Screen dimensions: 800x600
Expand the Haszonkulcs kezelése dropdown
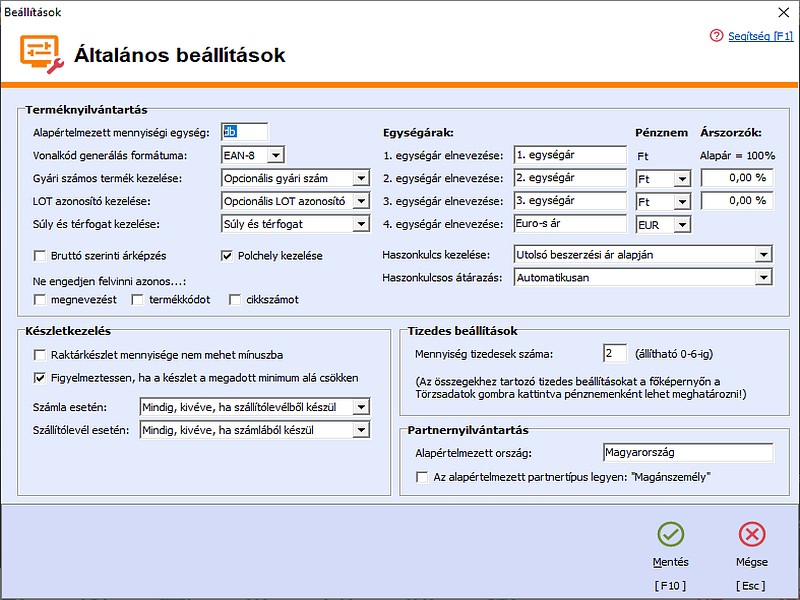[764, 254]
